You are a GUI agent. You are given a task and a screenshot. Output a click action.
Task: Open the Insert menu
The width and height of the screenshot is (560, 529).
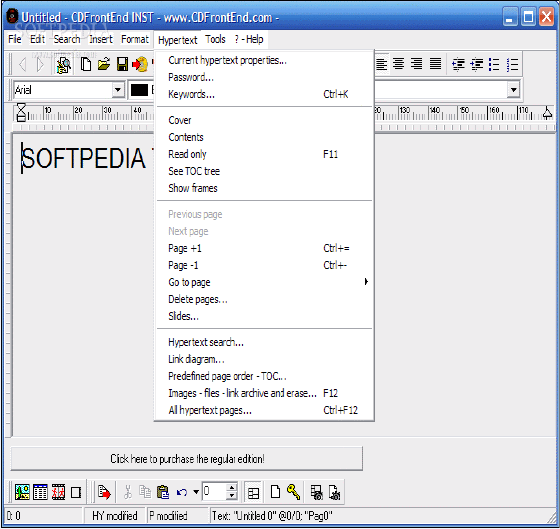point(101,39)
